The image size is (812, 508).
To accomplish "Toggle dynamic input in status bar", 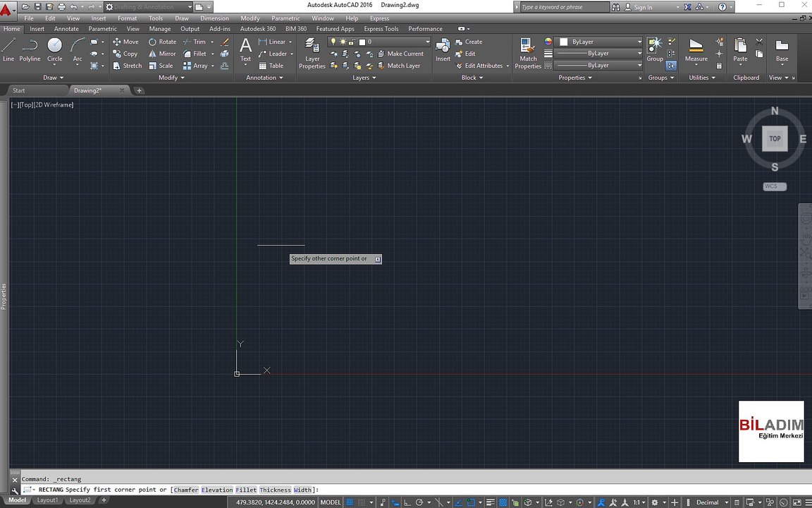I will pyautogui.click(x=395, y=502).
